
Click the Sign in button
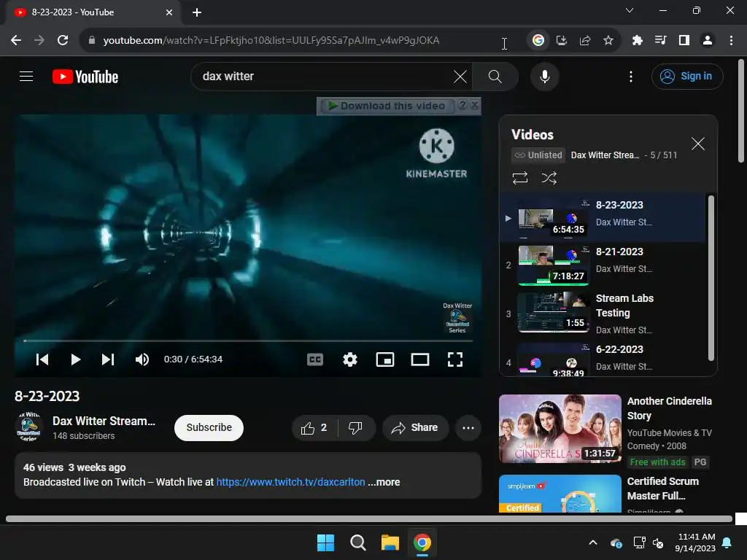coord(687,76)
